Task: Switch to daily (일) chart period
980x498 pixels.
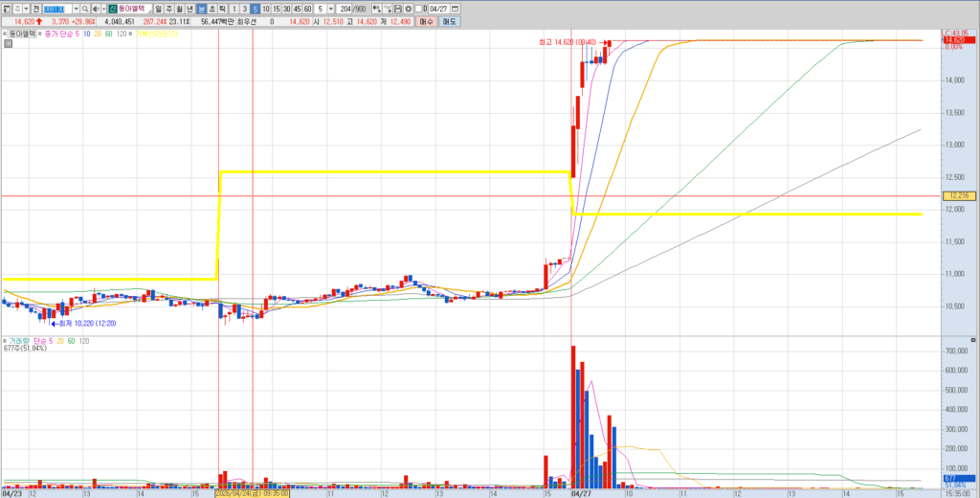Action: (x=158, y=9)
